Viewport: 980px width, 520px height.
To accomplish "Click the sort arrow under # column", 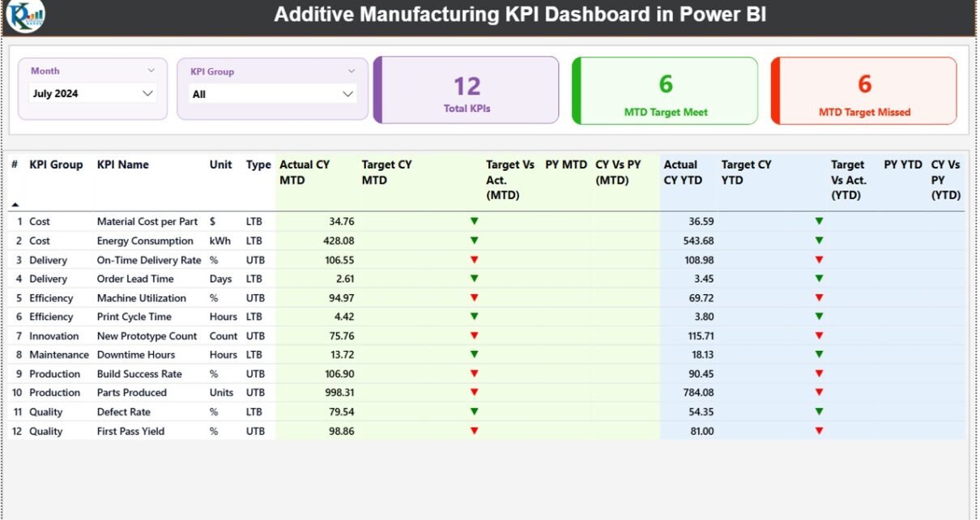I will 15,205.
